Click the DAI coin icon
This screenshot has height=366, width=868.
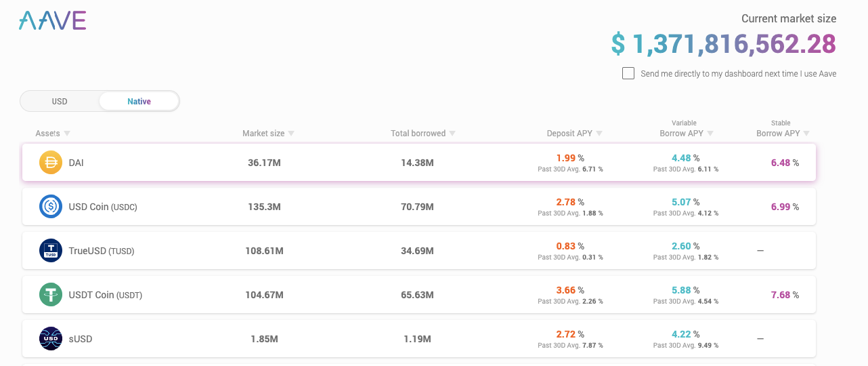pos(51,163)
